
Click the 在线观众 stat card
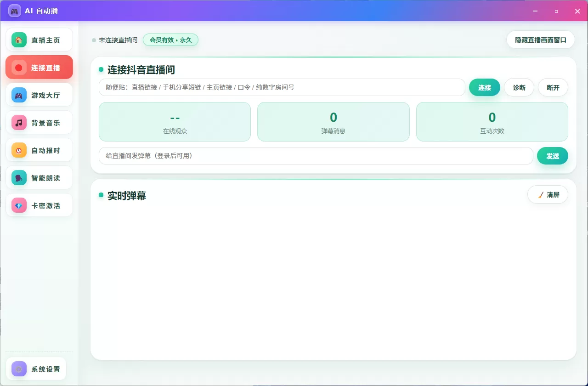[175, 122]
